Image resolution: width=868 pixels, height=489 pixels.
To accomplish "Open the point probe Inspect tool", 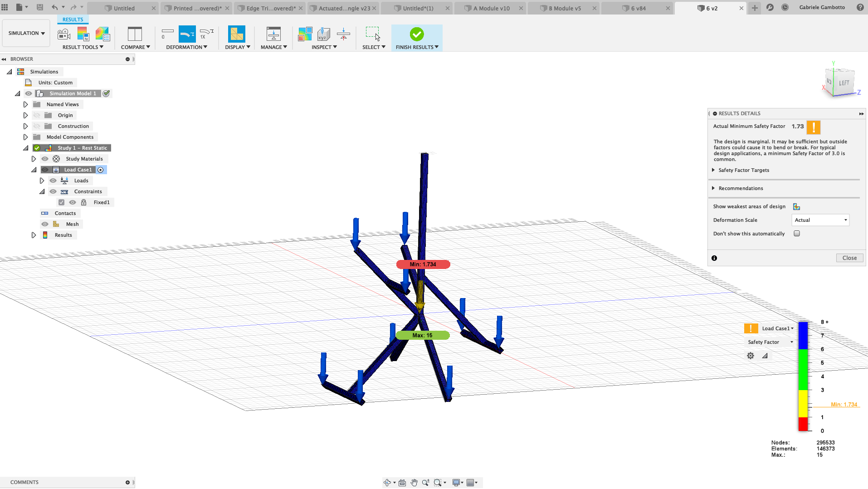I will point(323,34).
